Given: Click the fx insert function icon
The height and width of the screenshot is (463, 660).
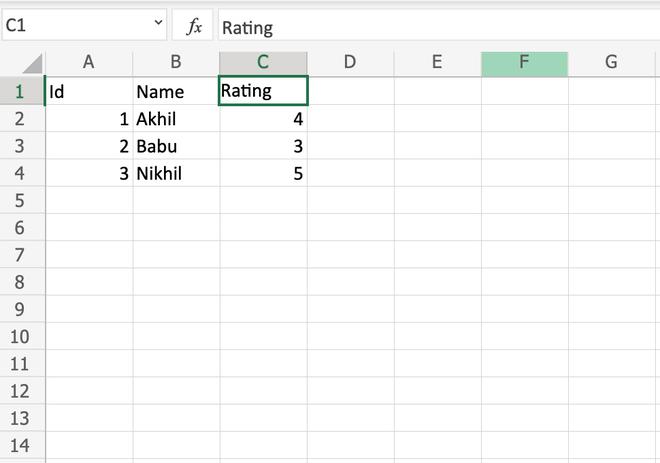Looking at the screenshot, I should [x=194, y=27].
